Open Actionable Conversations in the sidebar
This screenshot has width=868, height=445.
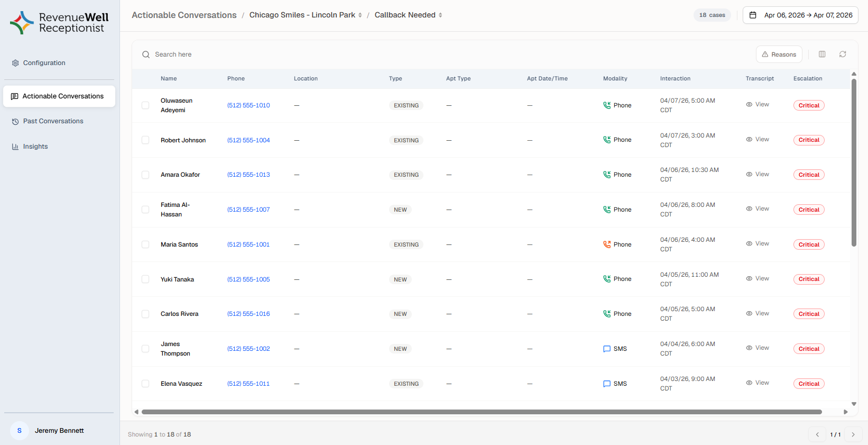tap(59, 96)
